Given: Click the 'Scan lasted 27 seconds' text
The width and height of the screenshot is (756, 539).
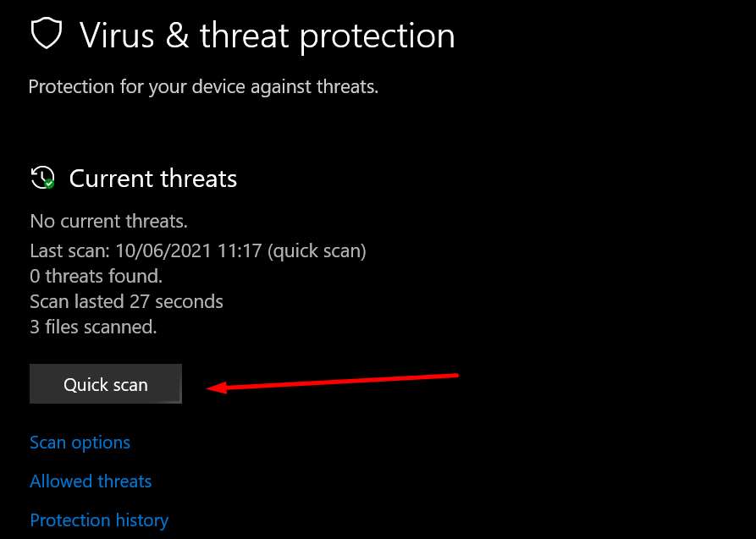Looking at the screenshot, I should coord(126,301).
